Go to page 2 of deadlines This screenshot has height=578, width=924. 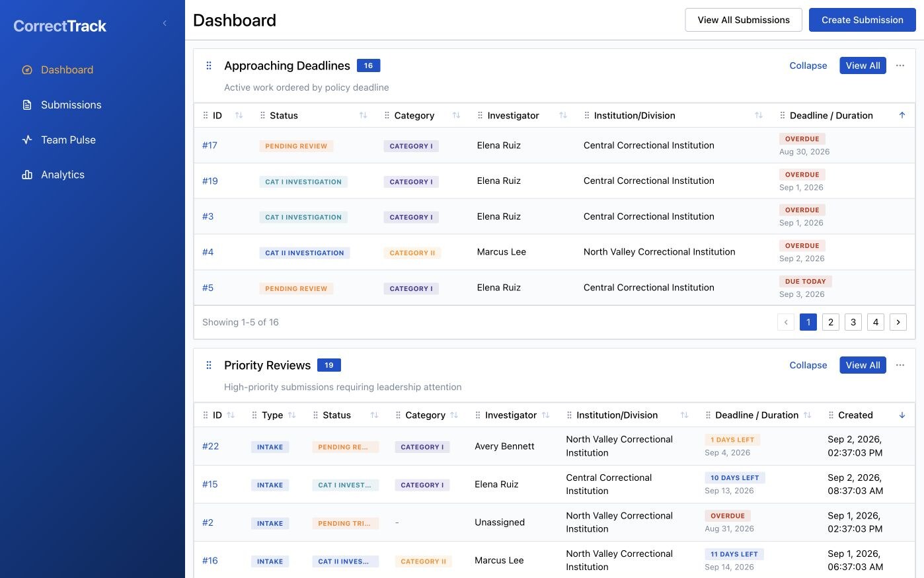click(x=831, y=322)
